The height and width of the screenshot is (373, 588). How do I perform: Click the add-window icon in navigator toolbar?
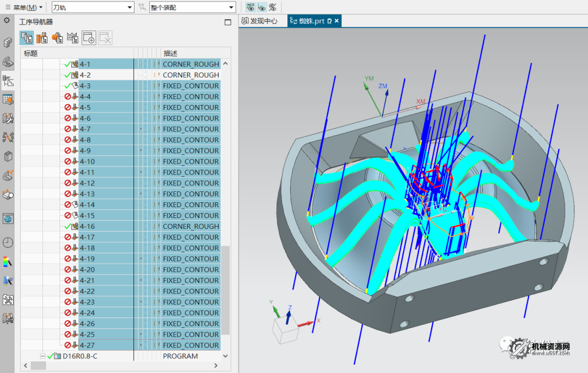pyautogui.click(x=89, y=38)
